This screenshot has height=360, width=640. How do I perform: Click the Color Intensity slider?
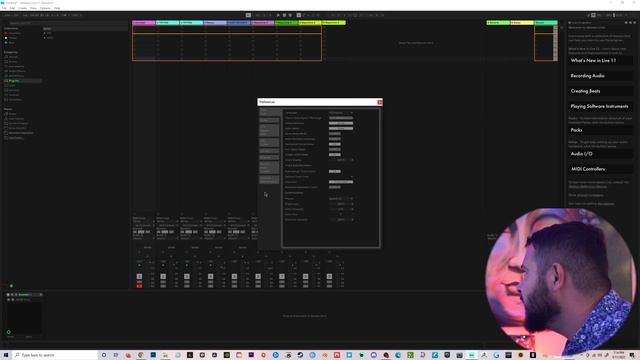[341, 209]
